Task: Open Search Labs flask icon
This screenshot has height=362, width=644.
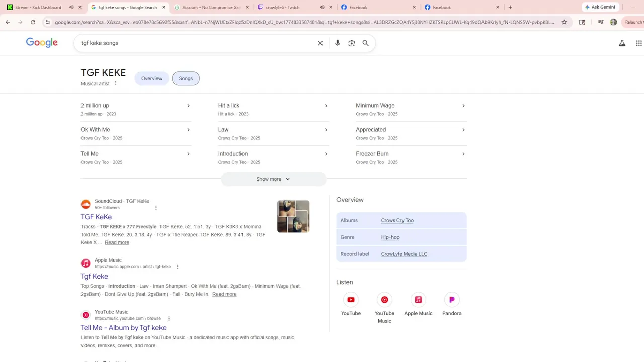Action: click(622, 43)
